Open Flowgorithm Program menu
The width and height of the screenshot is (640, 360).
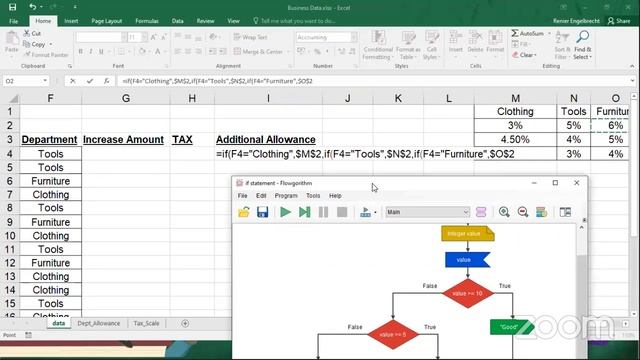[x=286, y=196]
